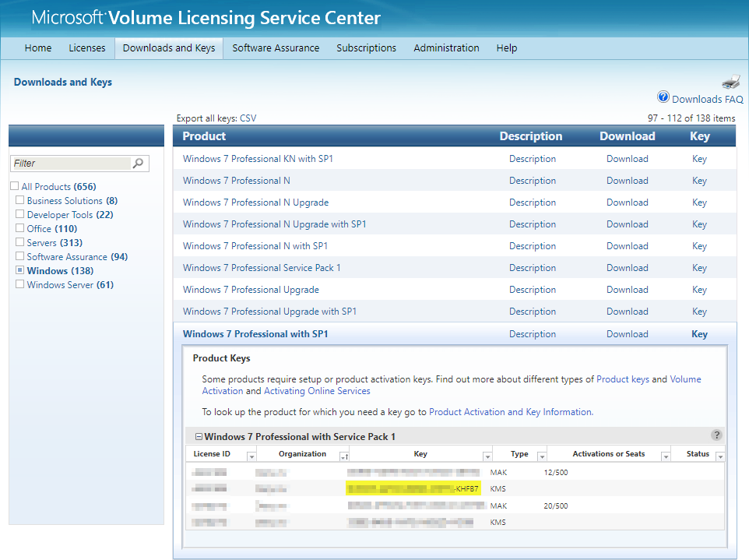The width and height of the screenshot is (749, 560).
Task: Click Key for Windows 7 Professional N Upgrade
Action: (699, 203)
